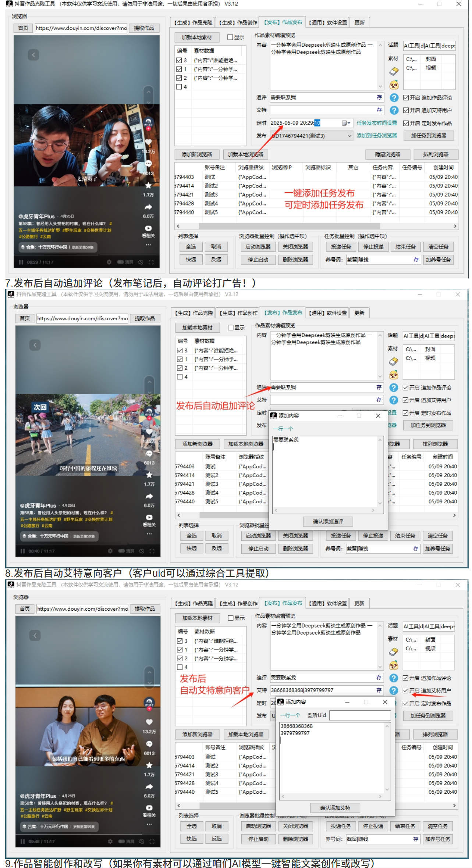
Task: Click down arrow of 追评 dialog scrollbar, middle window
Action: (380, 503)
